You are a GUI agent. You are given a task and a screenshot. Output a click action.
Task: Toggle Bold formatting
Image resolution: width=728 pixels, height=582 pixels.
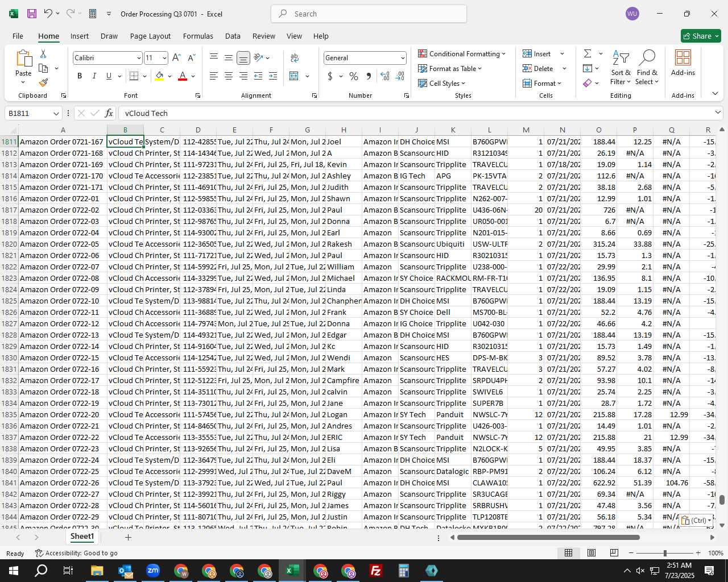80,76
